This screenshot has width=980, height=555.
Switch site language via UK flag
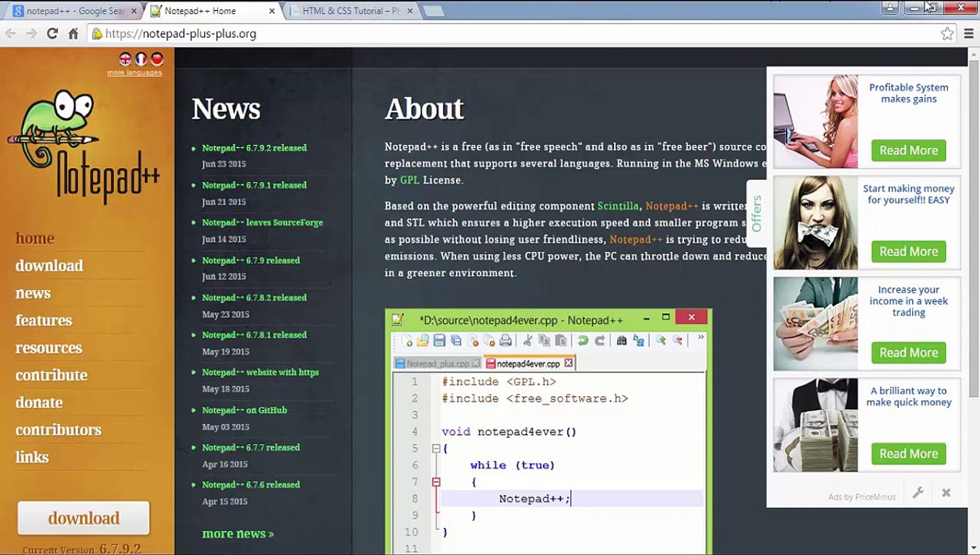coord(125,59)
